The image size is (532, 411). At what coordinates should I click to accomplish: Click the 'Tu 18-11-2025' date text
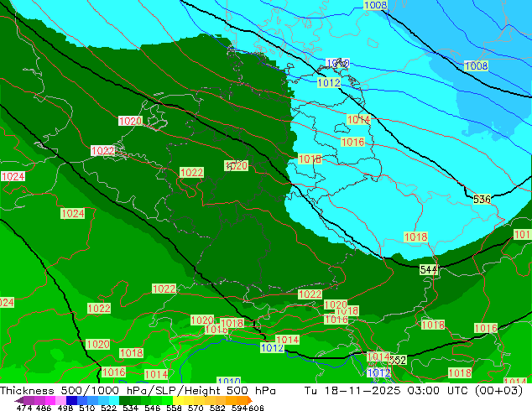(x=352, y=390)
